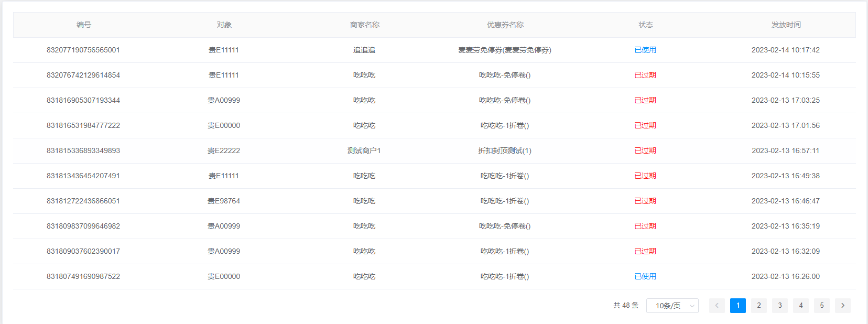Click the 状态 column header

(645, 25)
